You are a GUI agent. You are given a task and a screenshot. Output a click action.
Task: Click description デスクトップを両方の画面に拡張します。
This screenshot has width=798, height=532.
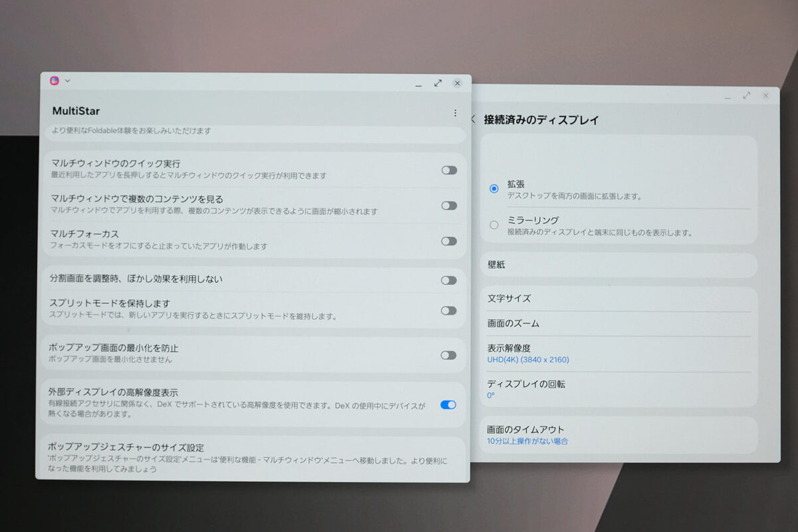pyautogui.click(x=574, y=196)
